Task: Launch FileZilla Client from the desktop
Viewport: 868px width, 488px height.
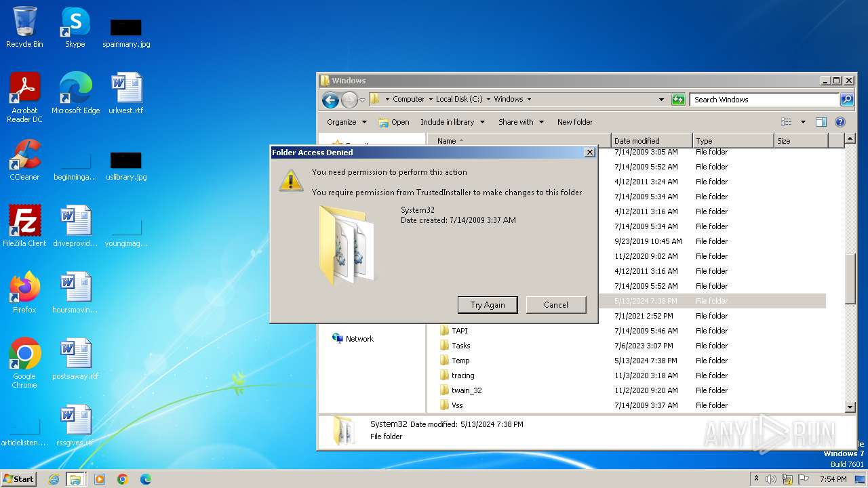Action: point(24,226)
